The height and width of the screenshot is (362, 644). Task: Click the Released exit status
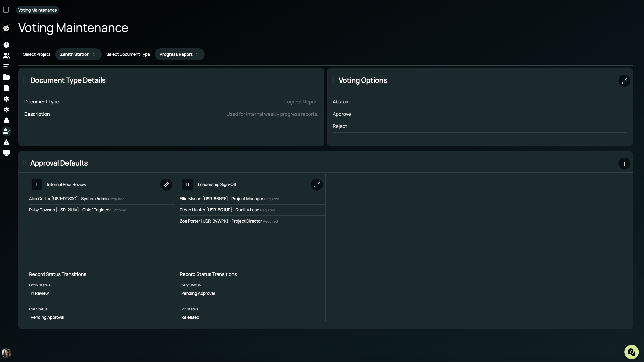[190, 317]
